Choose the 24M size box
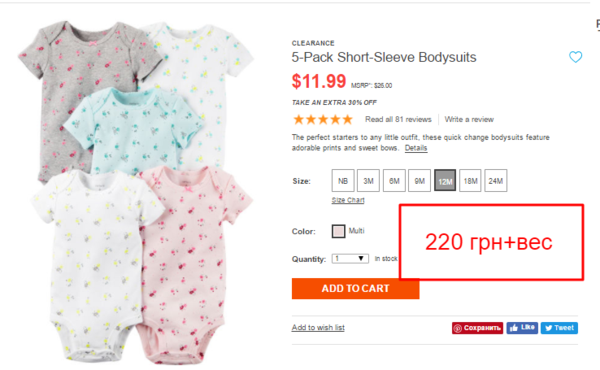This screenshot has width=600, height=370. pos(496,181)
